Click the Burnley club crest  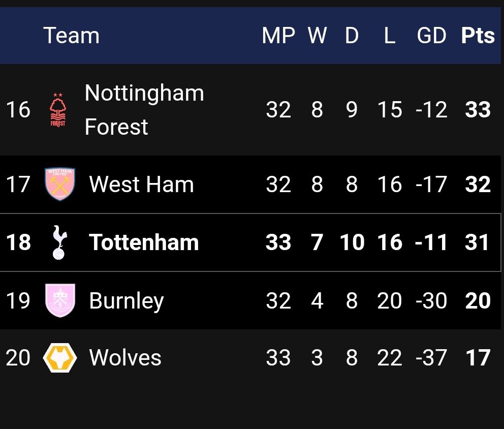point(60,300)
